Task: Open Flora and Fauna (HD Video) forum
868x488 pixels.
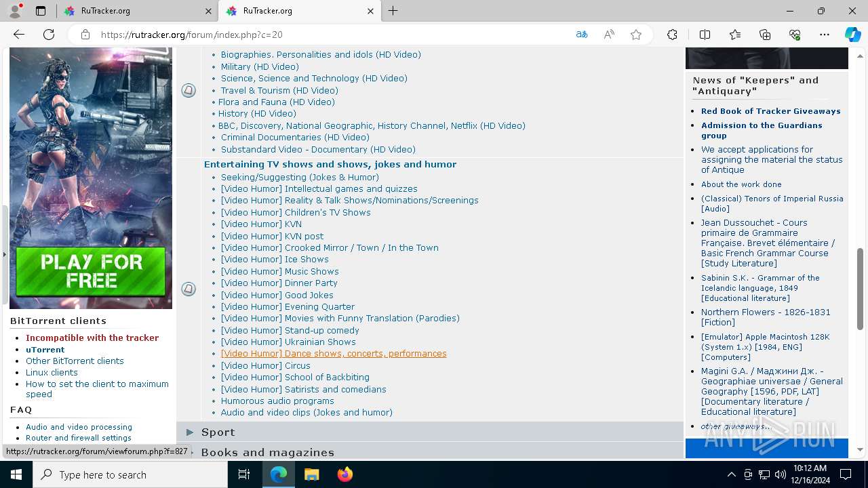Action: coord(277,102)
